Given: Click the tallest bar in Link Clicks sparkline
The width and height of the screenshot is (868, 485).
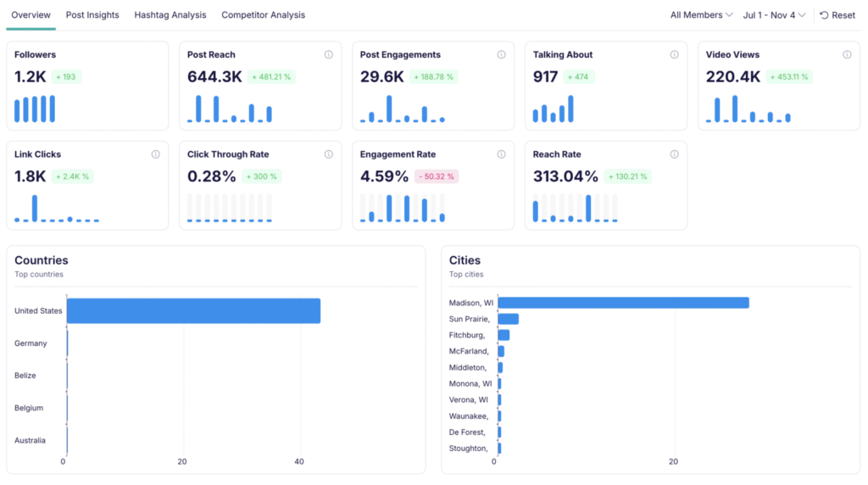Looking at the screenshot, I should [x=35, y=208].
